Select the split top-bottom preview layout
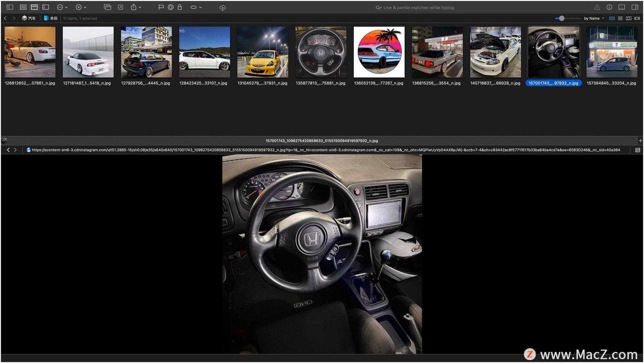 coord(34,7)
